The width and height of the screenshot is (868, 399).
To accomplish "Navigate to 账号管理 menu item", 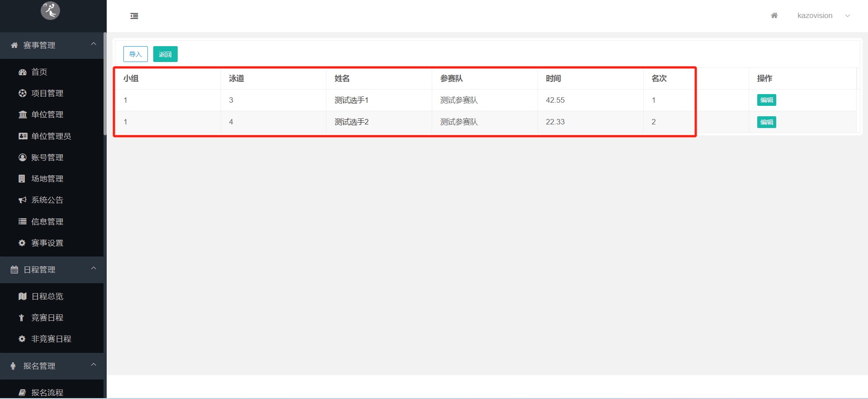I will [47, 157].
